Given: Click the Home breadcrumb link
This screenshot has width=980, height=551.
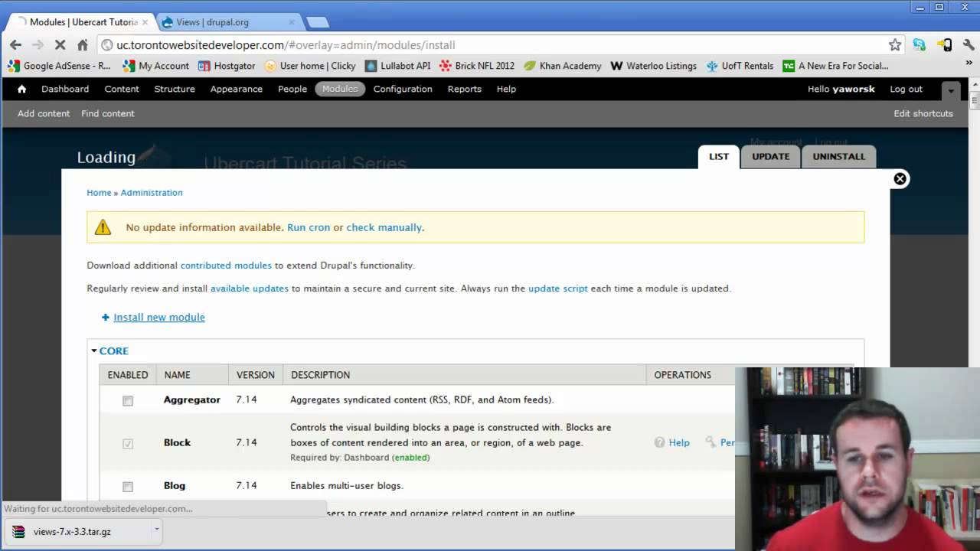Looking at the screenshot, I should point(99,193).
